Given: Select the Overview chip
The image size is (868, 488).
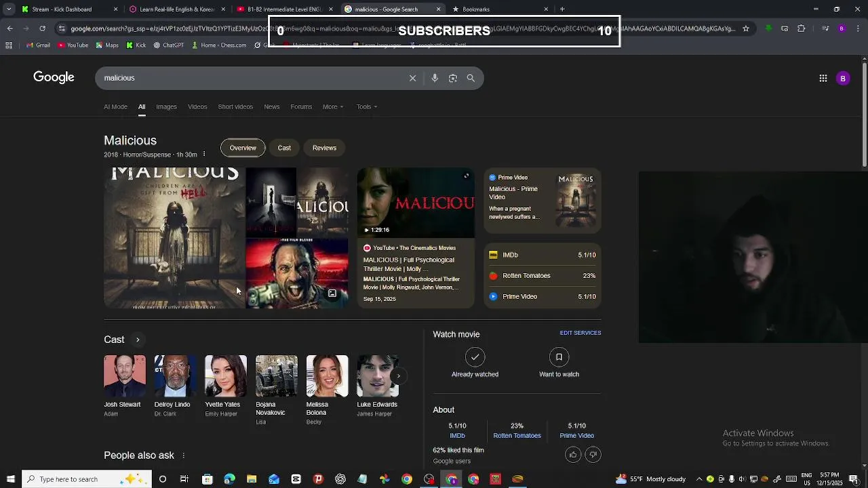Looking at the screenshot, I should pos(243,148).
